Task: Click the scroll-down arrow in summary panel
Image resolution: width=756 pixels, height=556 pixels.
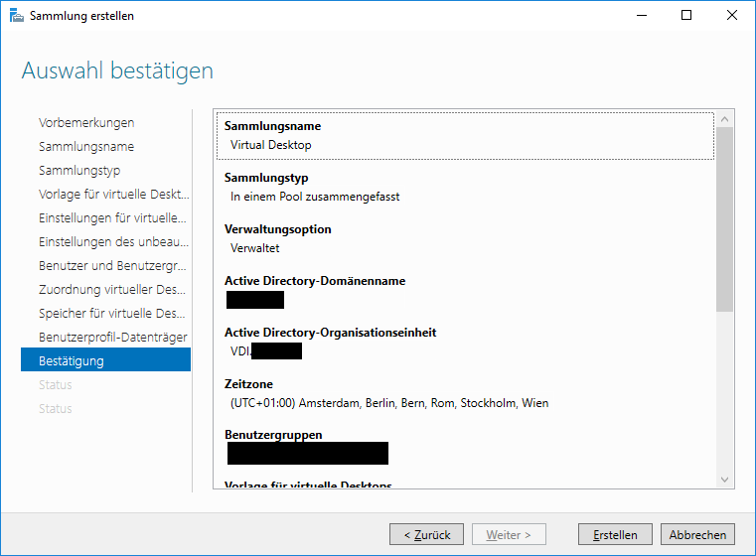Action: 724,480
